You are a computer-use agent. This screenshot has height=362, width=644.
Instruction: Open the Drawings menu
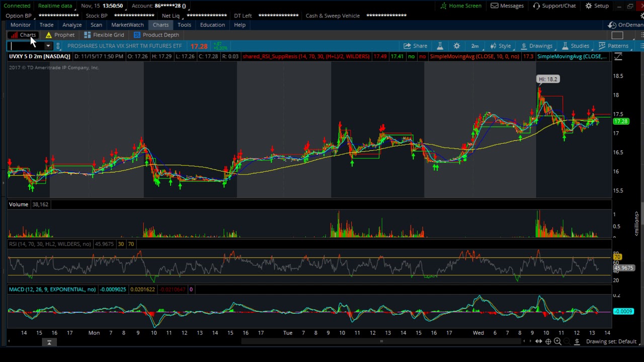click(x=536, y=46)
